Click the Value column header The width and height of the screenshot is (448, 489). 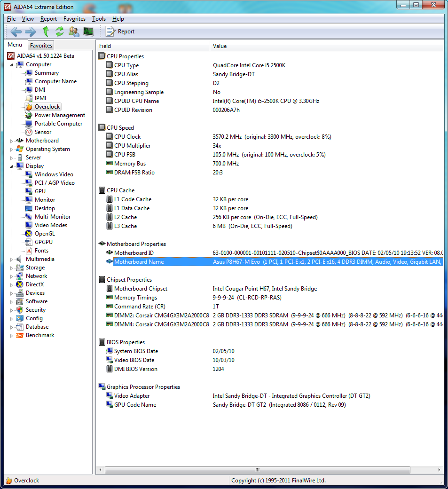(x=327, y=46)
